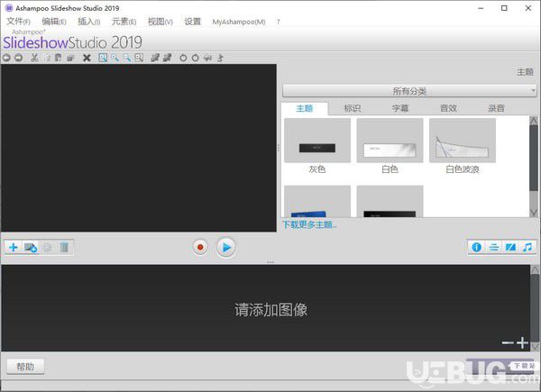Click the blue list lines icon
541x392 pixels.
click(x=494, y=247)
